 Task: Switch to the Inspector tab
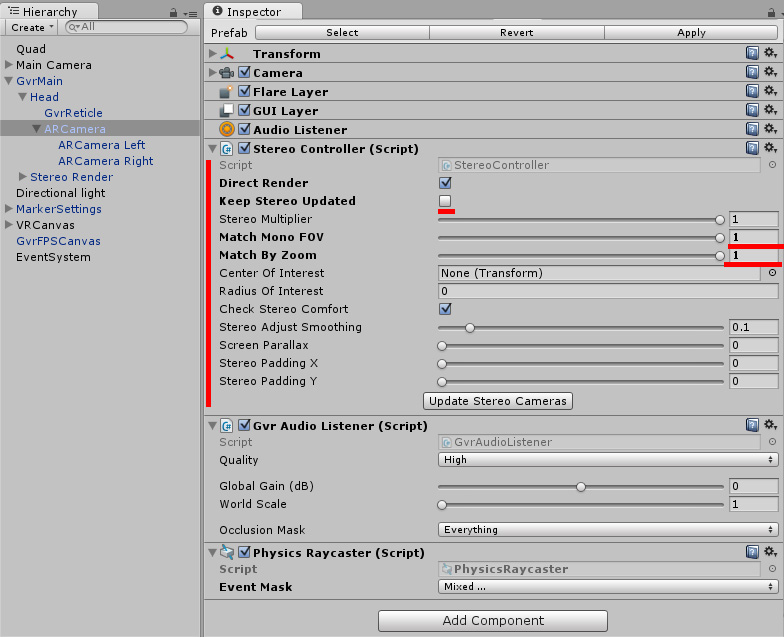click(x=252, y=12)
